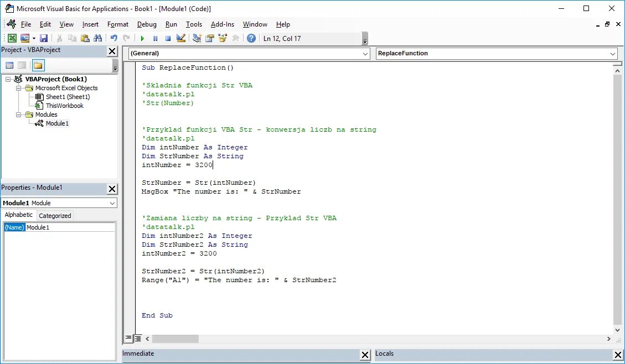
Task: Save the workbook with the floppy disk icon
Action: point(44,38)
